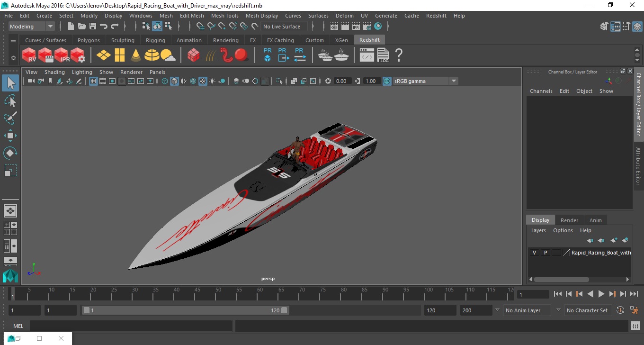Select the Lasso tool in the toolbox
This screenshot has height=345, width=644.
[x=10, y=100]
